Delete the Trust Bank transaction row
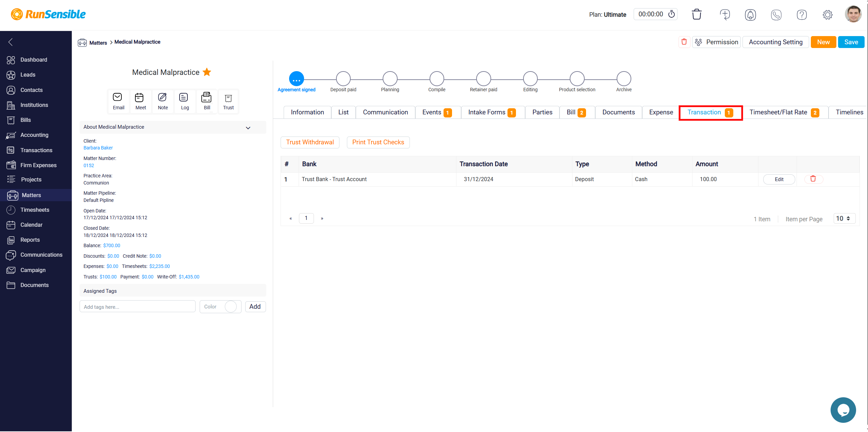This screenshot has width=868, height=432. click(813, 179)
